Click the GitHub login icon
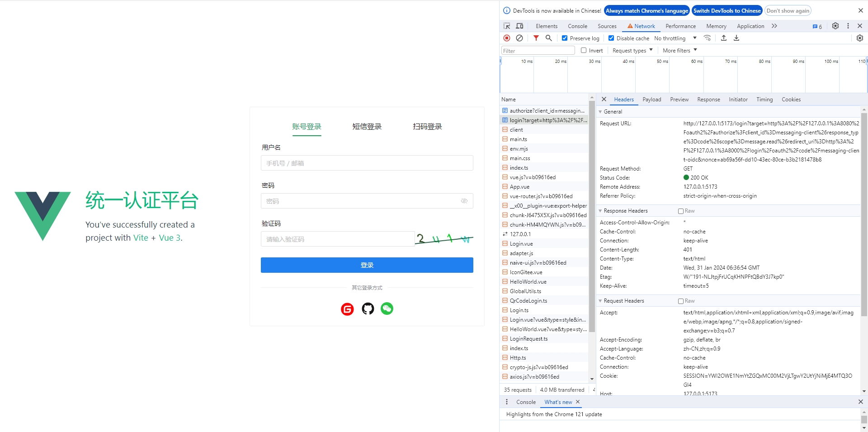Image resolution: width=868 pixels, height=432 pixels. tap(368, 309)
